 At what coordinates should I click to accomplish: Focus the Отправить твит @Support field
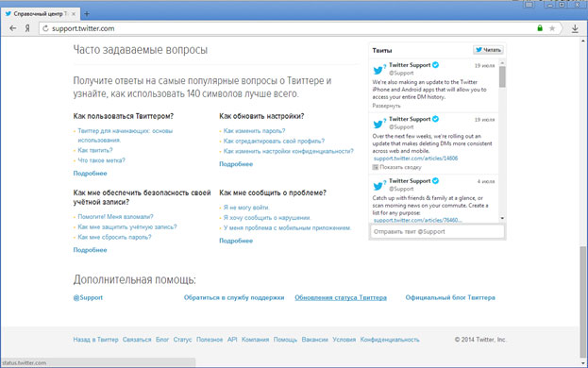pyautogui.click(x=437, y=231)
